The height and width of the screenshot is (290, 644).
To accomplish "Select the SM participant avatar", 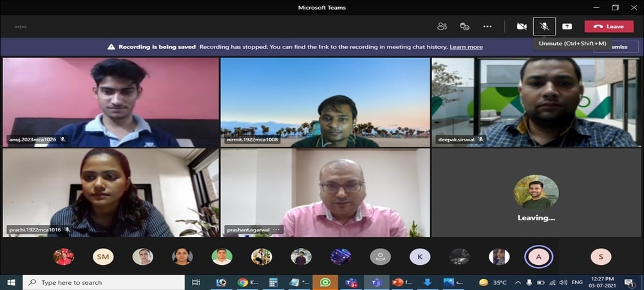I will click(x=103, y=257).
